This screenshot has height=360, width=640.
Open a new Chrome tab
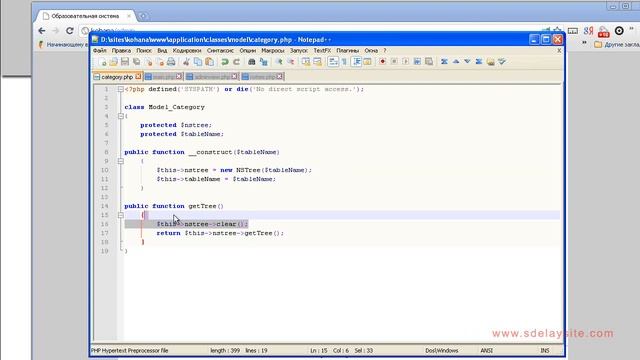click(x=143, y=16)
